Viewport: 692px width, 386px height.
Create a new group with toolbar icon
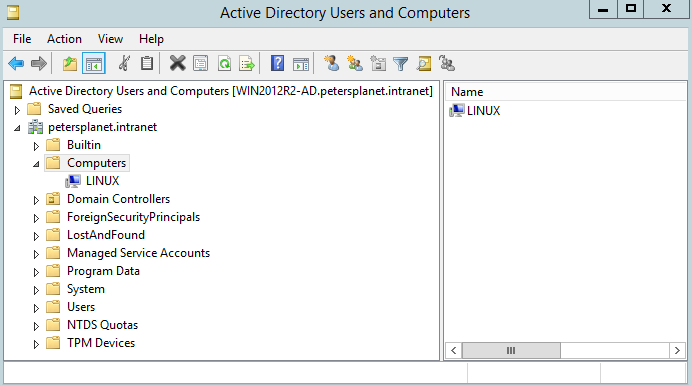[355, 64]
